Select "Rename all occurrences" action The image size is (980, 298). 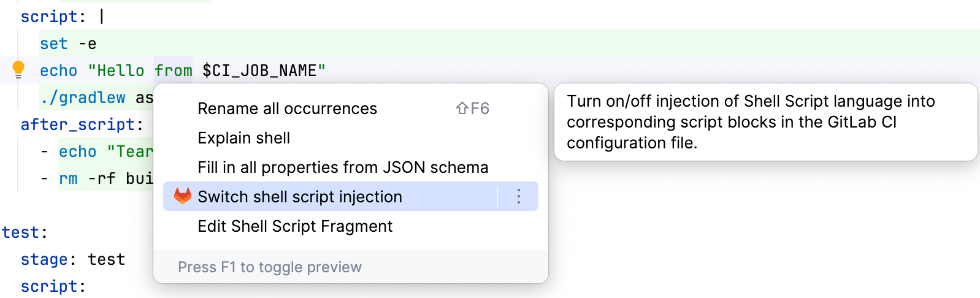[287, 109]
